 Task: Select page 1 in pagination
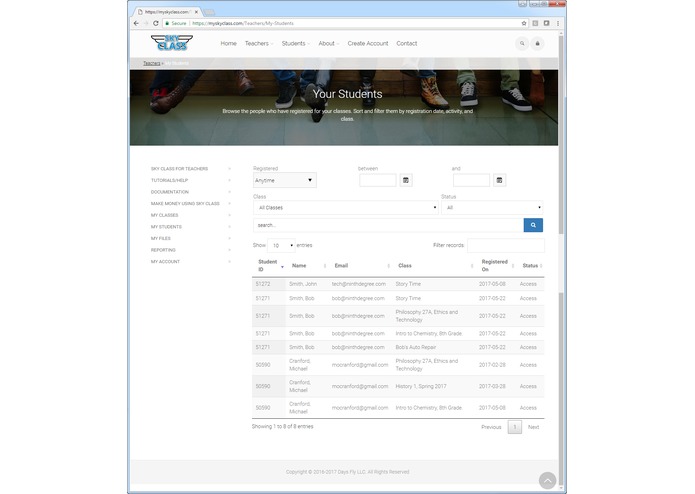tap(515, 427)
